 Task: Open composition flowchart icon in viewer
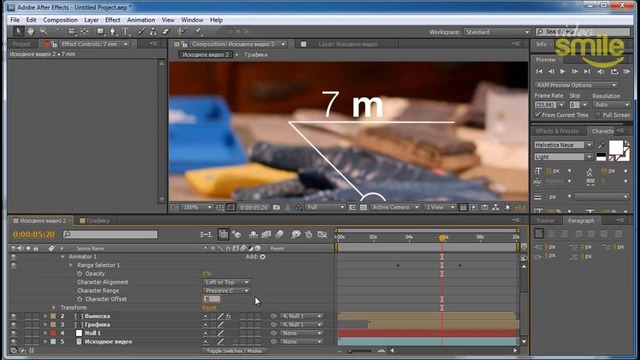(x=496, y=207)
